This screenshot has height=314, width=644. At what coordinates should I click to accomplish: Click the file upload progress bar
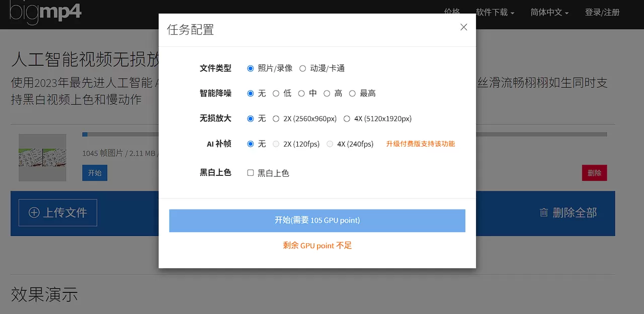click(126, 134)
